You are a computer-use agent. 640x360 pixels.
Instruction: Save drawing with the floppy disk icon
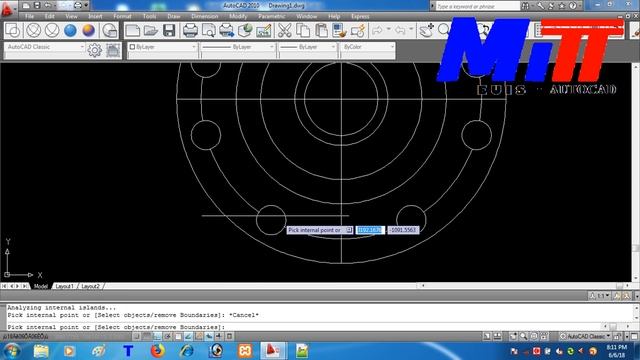pyautogui.click(x=169, y=31)
